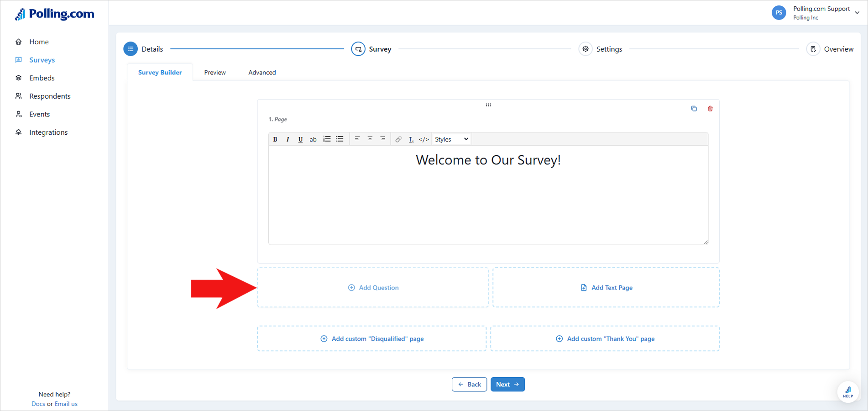Duplicate the page with copy icon
This screenshot has height=411, width=868.
[x=694, y=109]
